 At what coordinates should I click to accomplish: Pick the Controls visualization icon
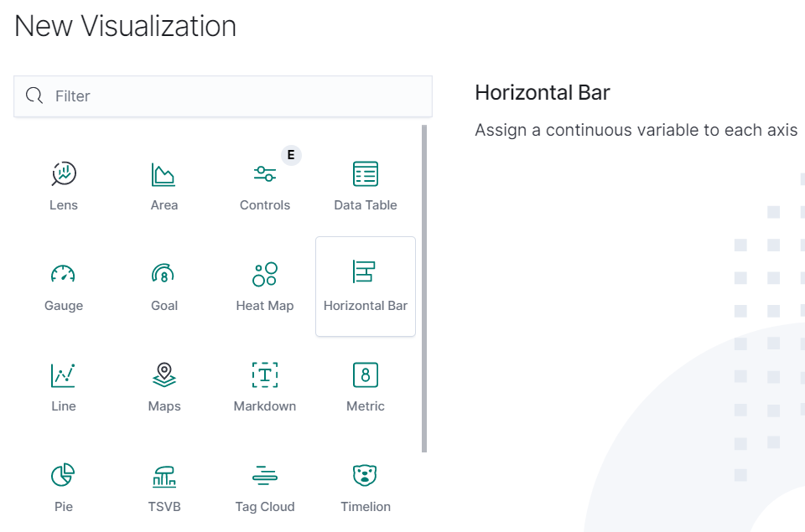tap(265, 174)
